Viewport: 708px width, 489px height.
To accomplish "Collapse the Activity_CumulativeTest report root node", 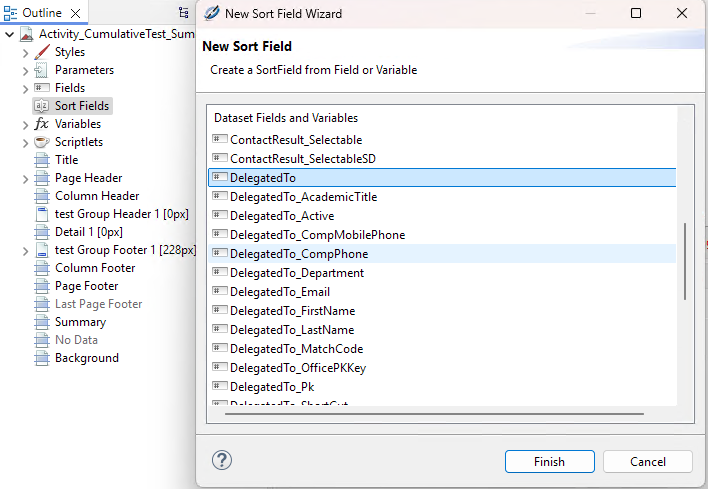I will (x=9, y=34).
